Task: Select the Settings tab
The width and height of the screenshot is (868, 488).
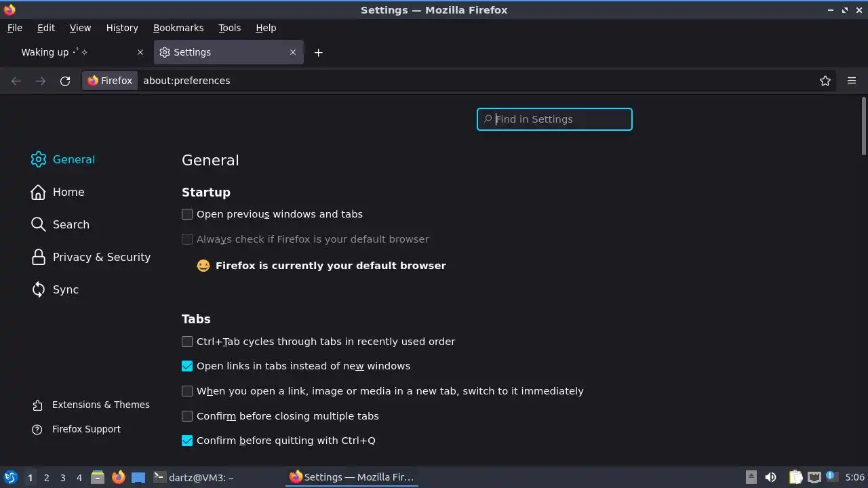Action: point(229,52)
